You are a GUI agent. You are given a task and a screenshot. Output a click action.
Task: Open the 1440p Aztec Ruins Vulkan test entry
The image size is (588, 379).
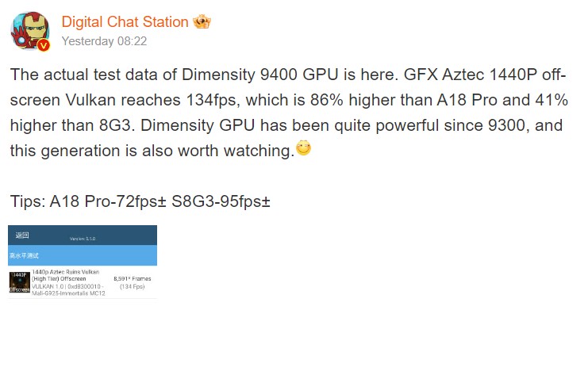coord(83,282)
